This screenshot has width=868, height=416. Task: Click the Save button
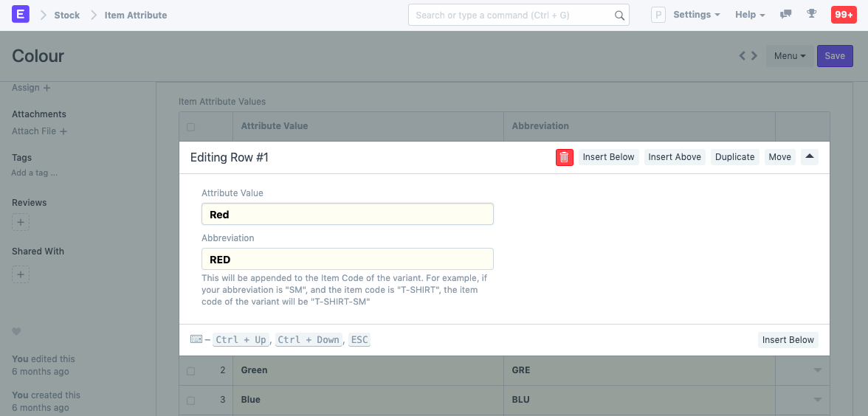[x=835, y=56]
